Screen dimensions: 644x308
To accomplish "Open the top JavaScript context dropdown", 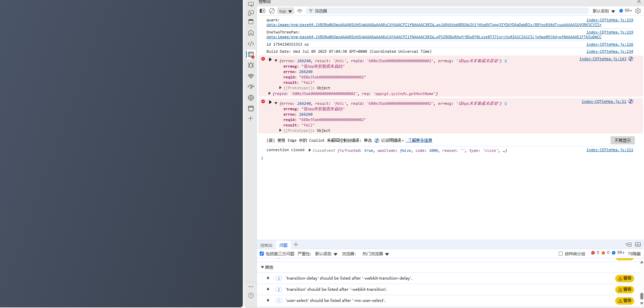I will coord(285,11).
